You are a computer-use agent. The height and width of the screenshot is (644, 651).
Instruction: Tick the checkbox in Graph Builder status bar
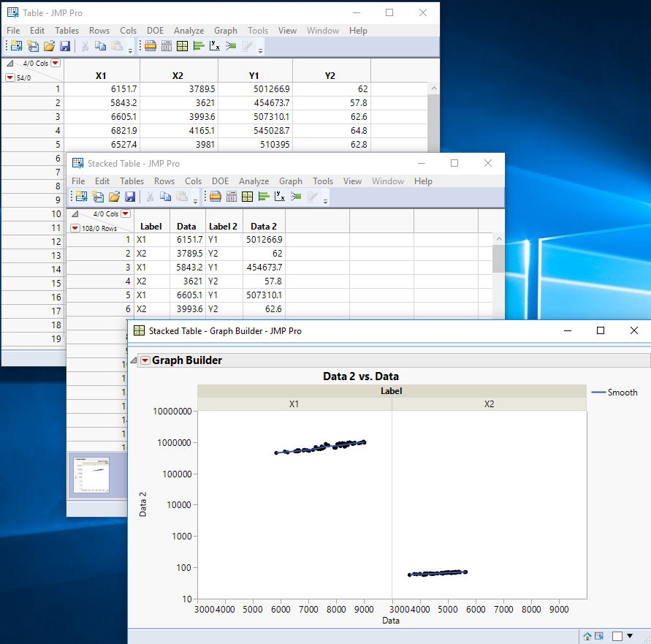point(617,636)
